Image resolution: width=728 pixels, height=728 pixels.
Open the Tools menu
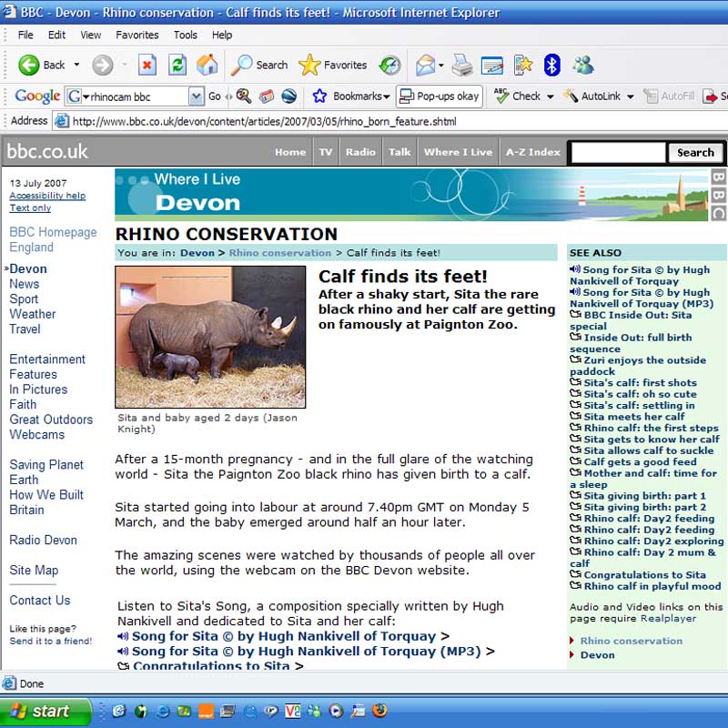pos(185,35)
